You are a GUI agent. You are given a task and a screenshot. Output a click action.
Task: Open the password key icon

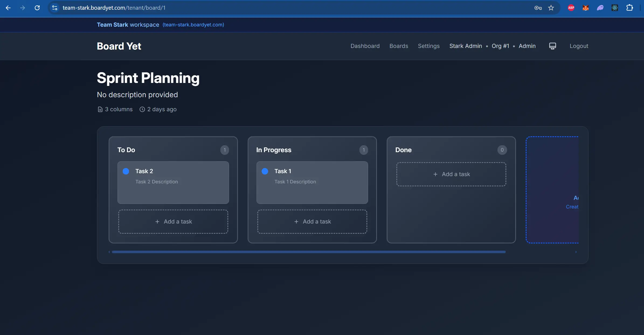538,8
